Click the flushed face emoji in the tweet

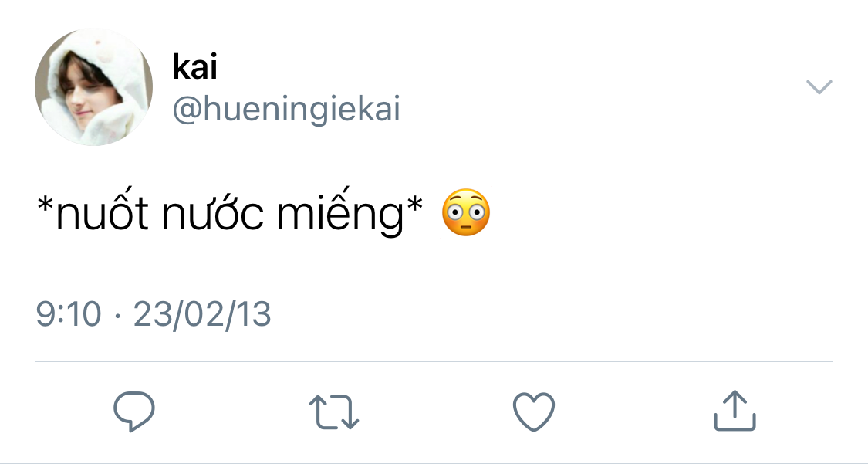tap(465, 212)
